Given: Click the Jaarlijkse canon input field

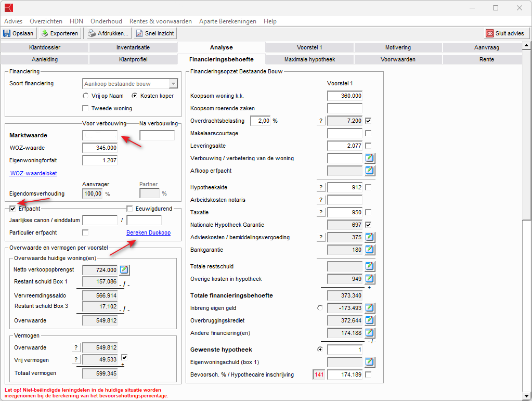Looking at the screenshot, I should coord(100,220).
